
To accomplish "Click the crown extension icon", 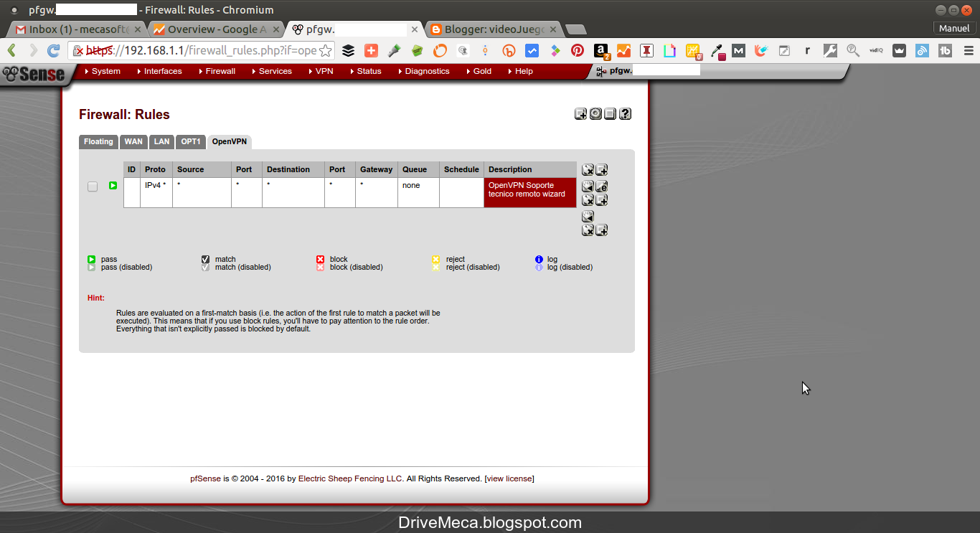I will pyautogui.click(x=899, y=50).
